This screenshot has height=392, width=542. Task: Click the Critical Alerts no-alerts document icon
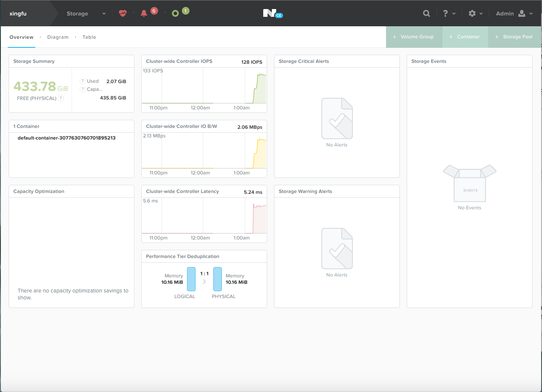(x=337, y=118)
